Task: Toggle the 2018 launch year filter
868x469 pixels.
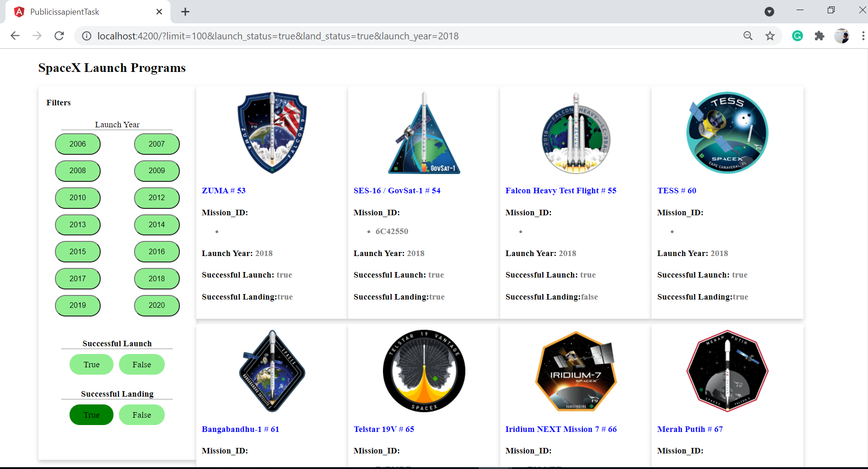Action: click(x=156, y=278)
